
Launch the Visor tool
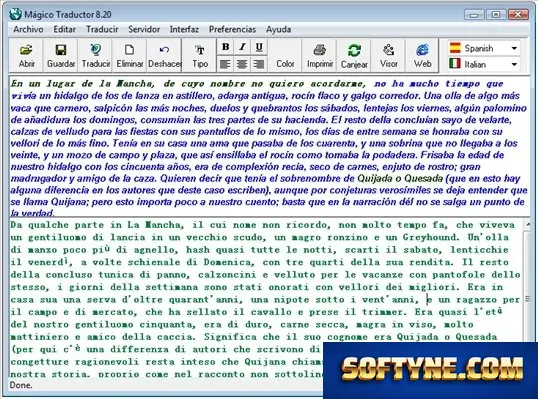point(388,56)
